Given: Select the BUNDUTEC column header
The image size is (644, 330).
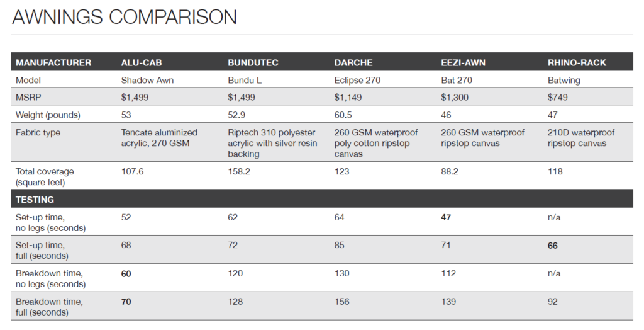Looking at the screenshot, I should click(253, 63).
